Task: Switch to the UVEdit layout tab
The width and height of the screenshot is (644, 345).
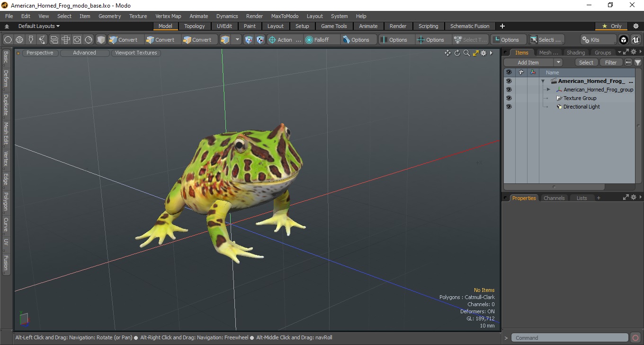Action: [224, 26]
